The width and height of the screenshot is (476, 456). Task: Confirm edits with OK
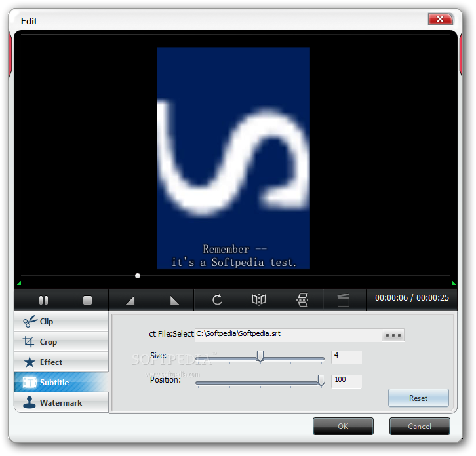tap(343, 427)
